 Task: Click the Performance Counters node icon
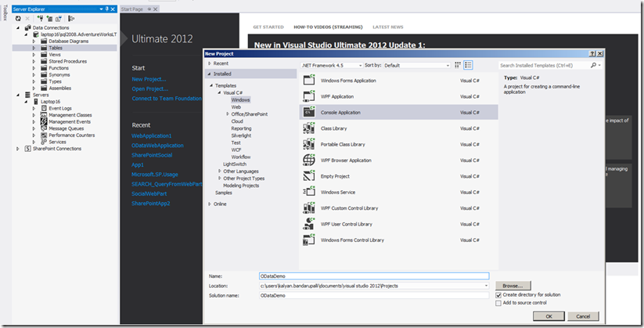[44, 135]
